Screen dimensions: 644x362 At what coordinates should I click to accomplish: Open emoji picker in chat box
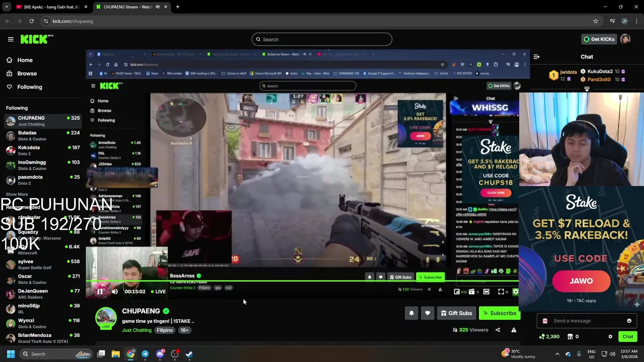point(629,321)
